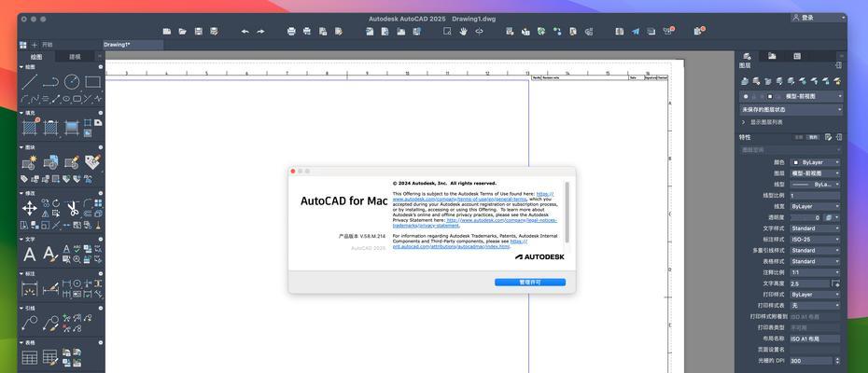This screenshot has height=373, width=868.
Task: Collapse the 填充 tool section
Action: 21,113
